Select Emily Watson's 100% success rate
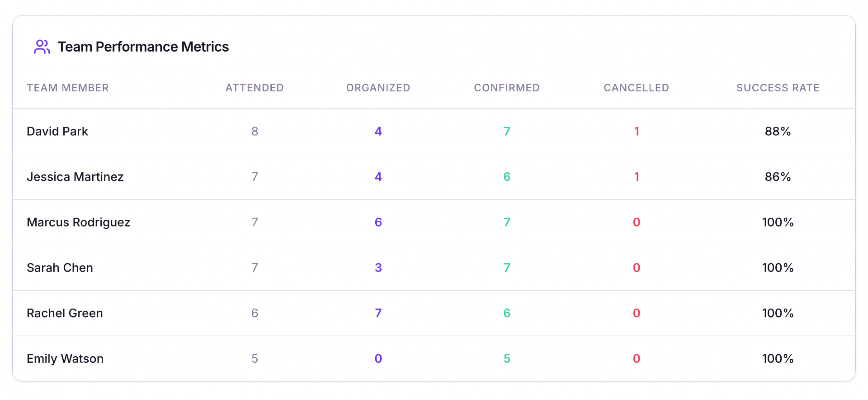 click(778, 358)
